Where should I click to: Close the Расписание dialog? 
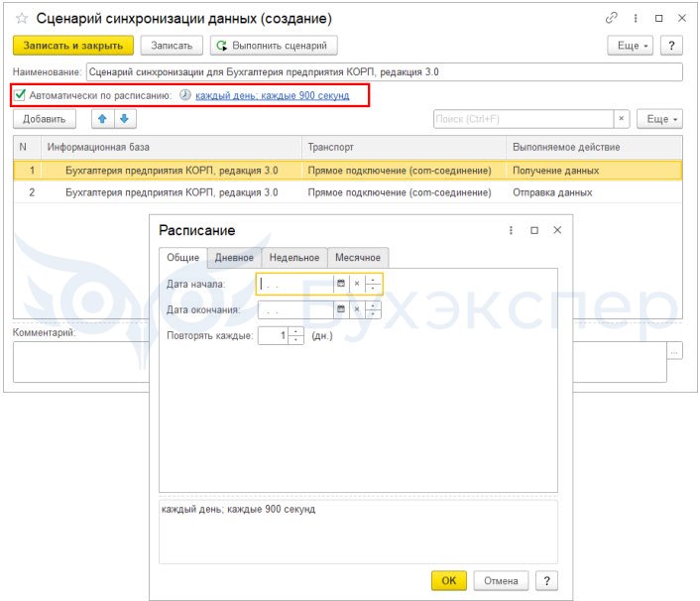coord(557,230)
